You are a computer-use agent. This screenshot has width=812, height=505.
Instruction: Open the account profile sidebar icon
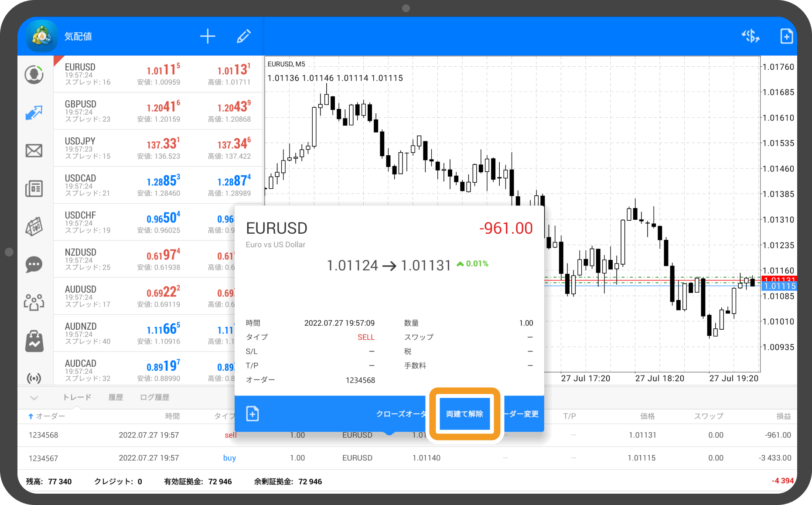[34, 75]
